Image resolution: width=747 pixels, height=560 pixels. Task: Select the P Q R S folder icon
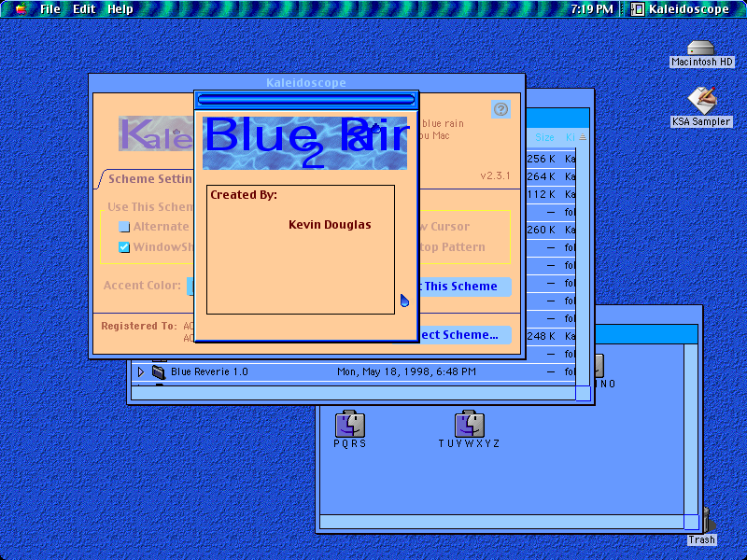coord(350,424)
